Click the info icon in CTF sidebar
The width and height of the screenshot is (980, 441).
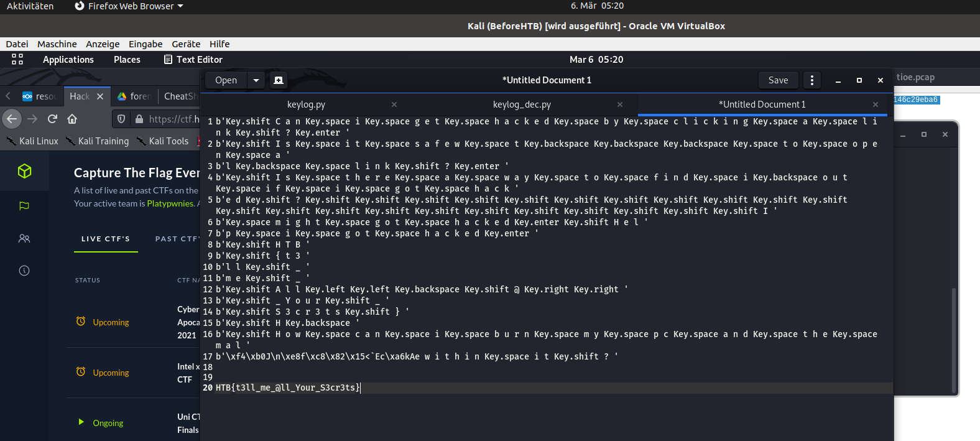24,271
